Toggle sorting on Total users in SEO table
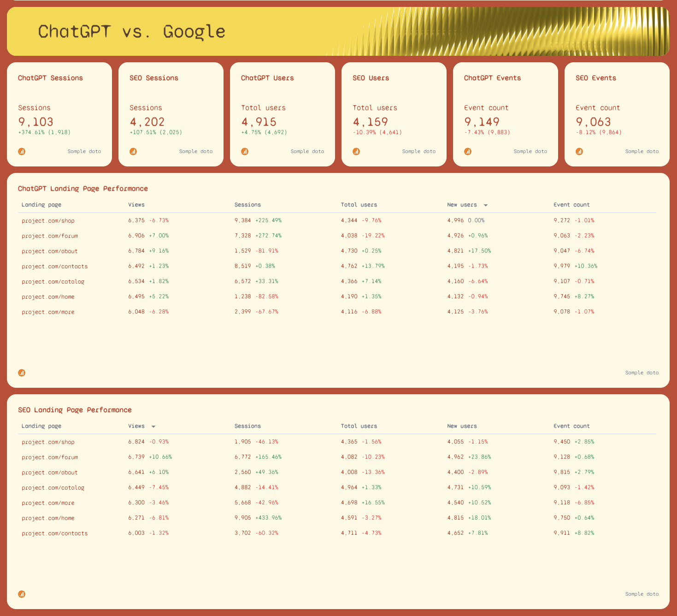The height and width of the screenshot is (616, 677). point(359,426)
